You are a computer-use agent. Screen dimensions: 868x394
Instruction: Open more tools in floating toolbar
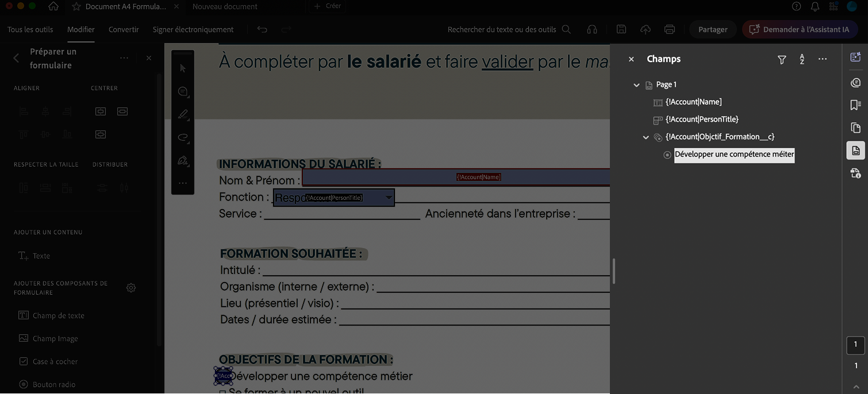pyautogui.click(x=183, y=183)
